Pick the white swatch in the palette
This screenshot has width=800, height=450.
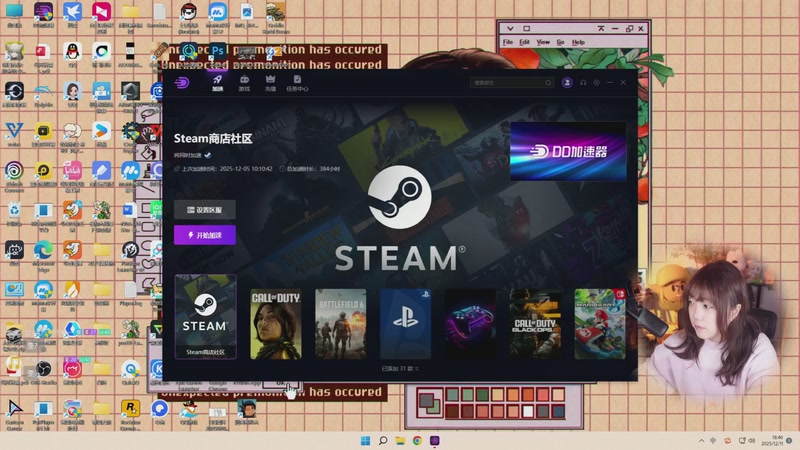(528, 410)
